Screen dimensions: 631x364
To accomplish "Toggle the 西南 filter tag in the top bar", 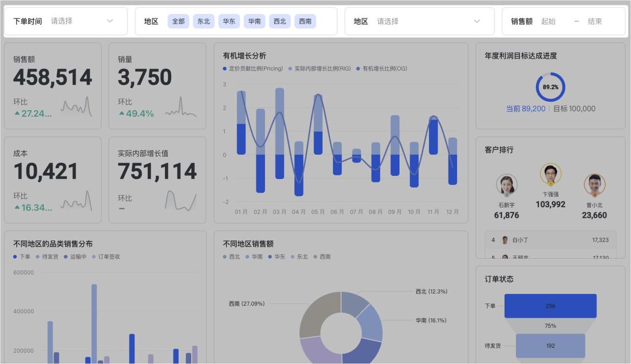I will pos(305,21).
